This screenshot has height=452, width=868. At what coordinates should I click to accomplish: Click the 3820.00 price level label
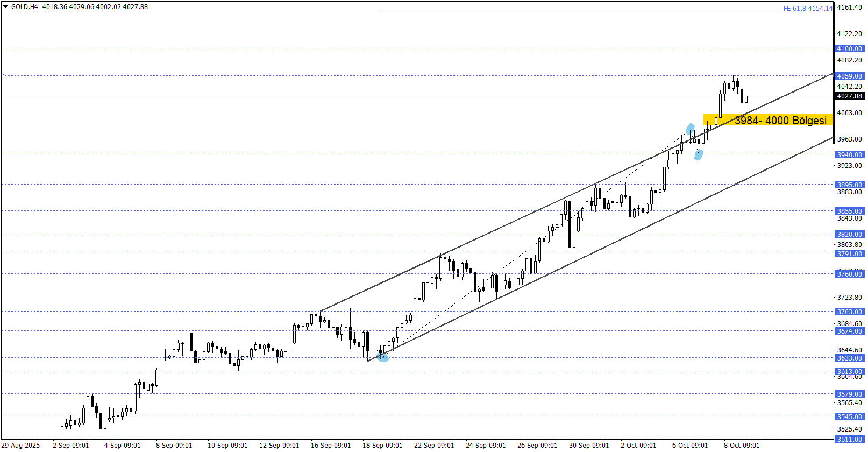[849, 235]
